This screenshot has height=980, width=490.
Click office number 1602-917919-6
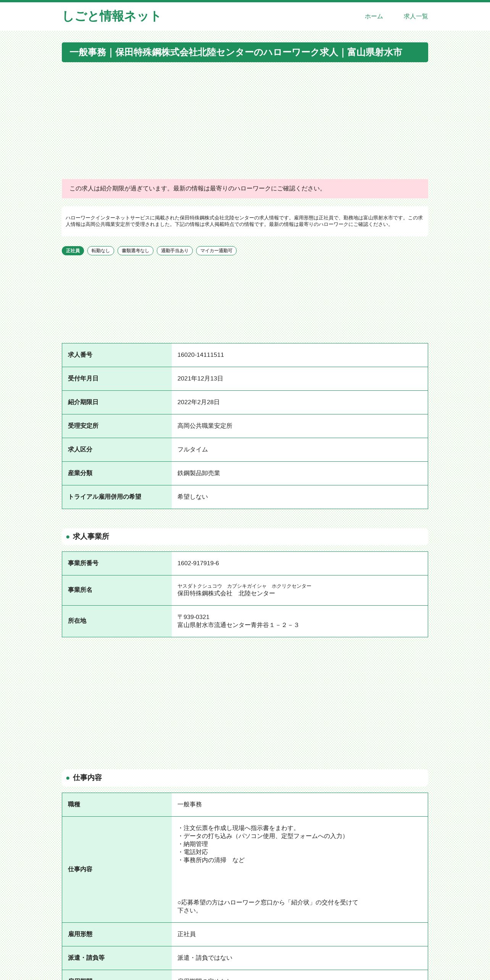tap(198, 563)
